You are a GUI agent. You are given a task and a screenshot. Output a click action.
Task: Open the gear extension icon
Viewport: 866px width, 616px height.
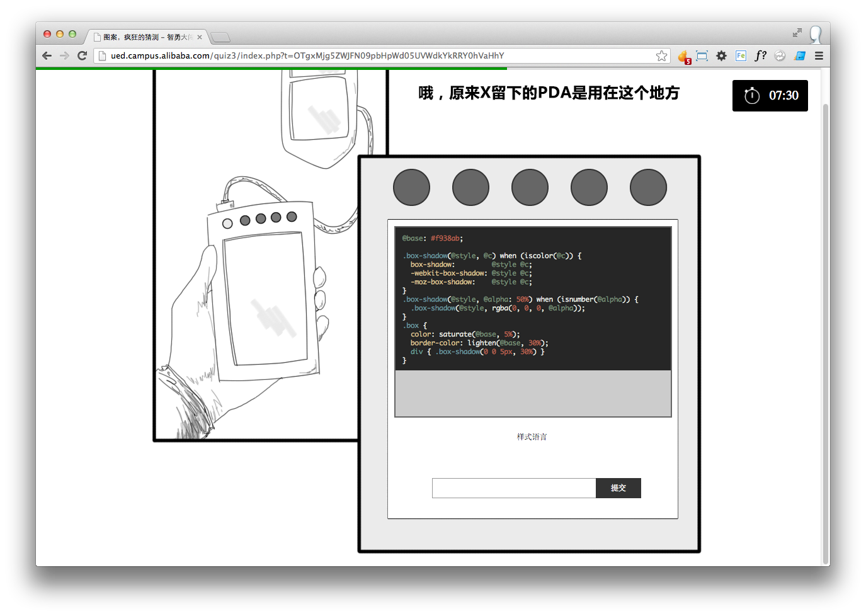tap(722, 56)
